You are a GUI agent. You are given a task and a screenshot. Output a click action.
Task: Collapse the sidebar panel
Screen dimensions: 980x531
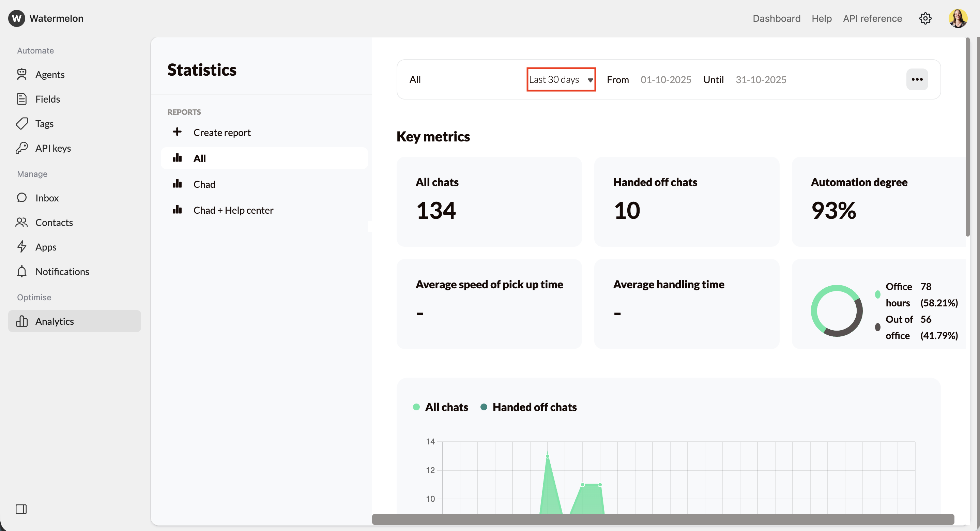click(21, 509)
